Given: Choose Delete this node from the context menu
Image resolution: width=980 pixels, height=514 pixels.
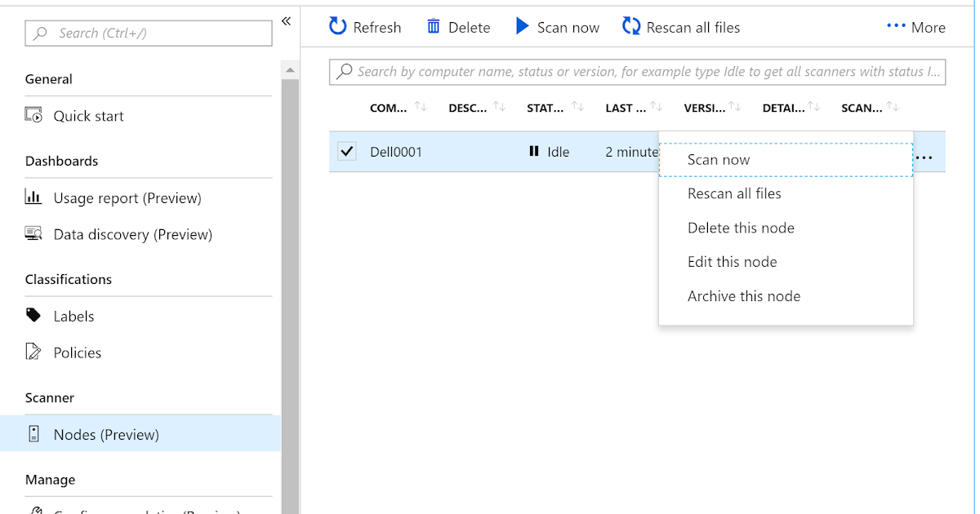Looking at the screenshot, I should [x=741, y=227].
